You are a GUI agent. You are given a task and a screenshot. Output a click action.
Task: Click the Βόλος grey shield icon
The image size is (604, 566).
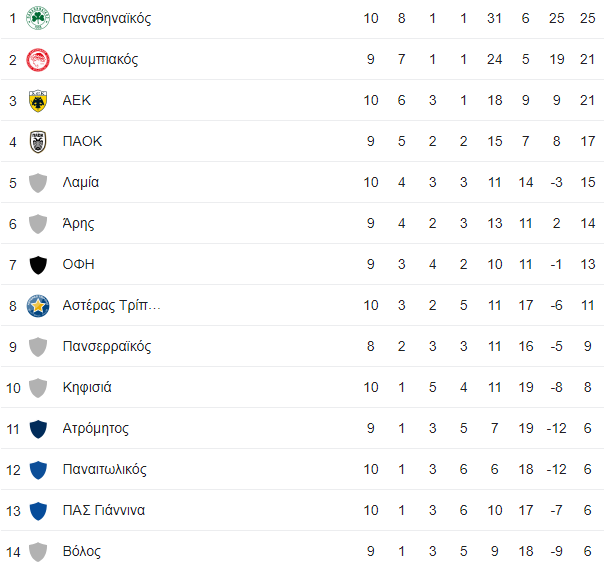(38, 552)
